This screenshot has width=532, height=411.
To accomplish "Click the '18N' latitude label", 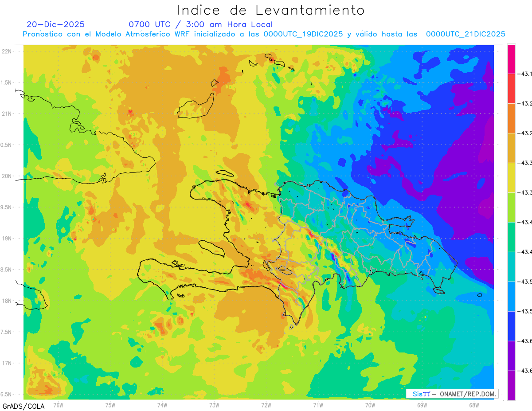I will [x=8, y=301].
